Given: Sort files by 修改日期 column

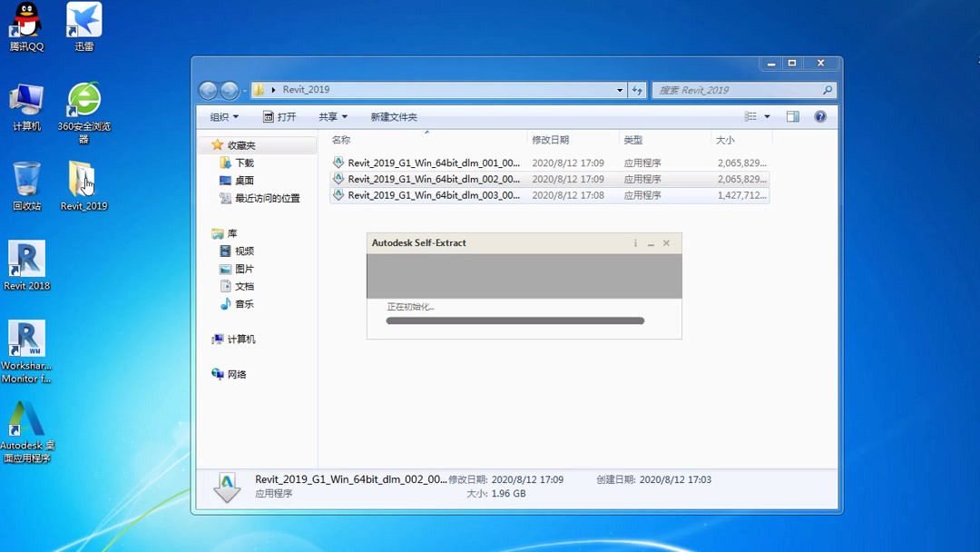Looking at the screenshot, I should click(552, 139).
